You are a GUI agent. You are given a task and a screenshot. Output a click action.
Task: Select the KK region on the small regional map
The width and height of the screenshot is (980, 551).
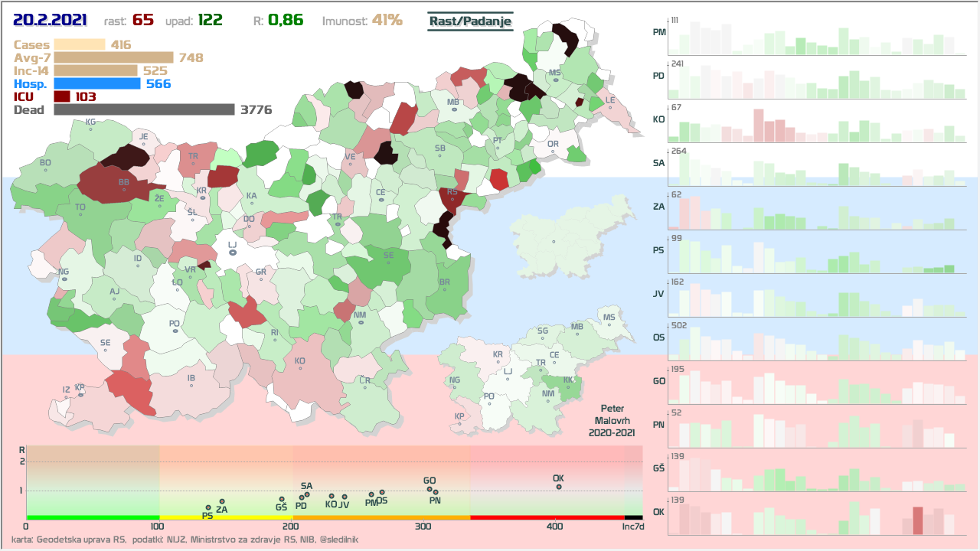click(x=567, y=380)
